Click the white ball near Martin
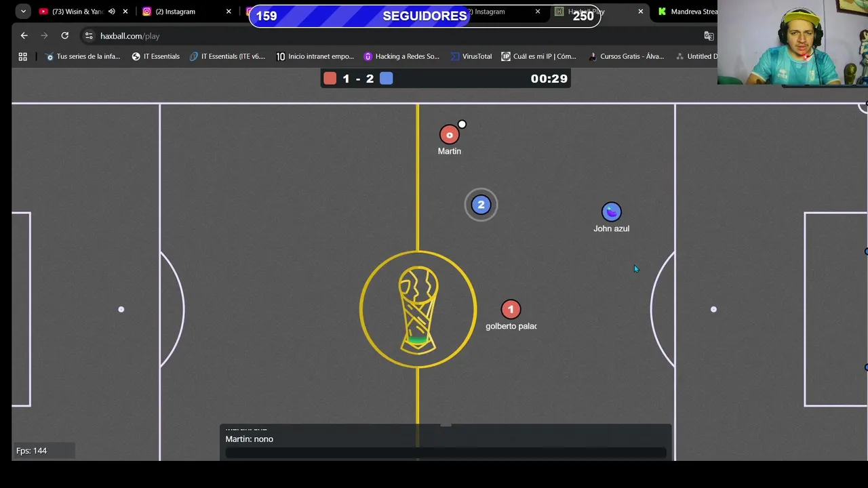The width and height of the screenshot is (868, 488). click(x=462, y=125)
